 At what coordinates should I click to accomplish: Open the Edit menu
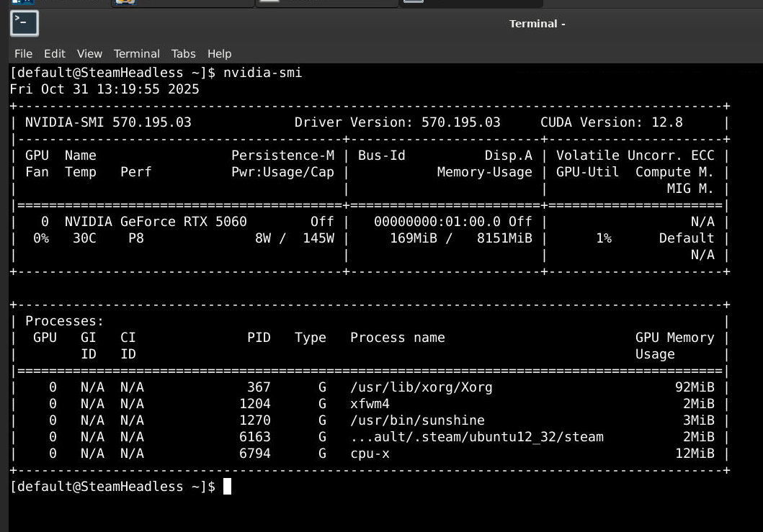tap(54, 54)
